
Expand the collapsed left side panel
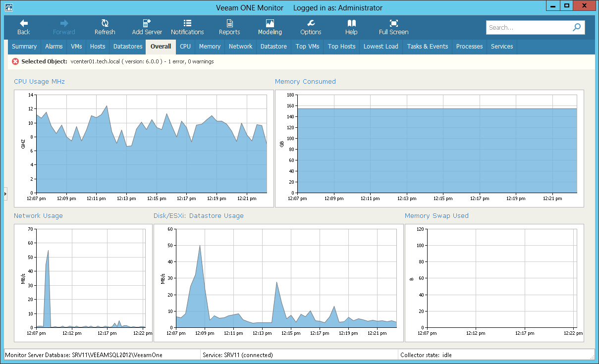tap(5, 194)
